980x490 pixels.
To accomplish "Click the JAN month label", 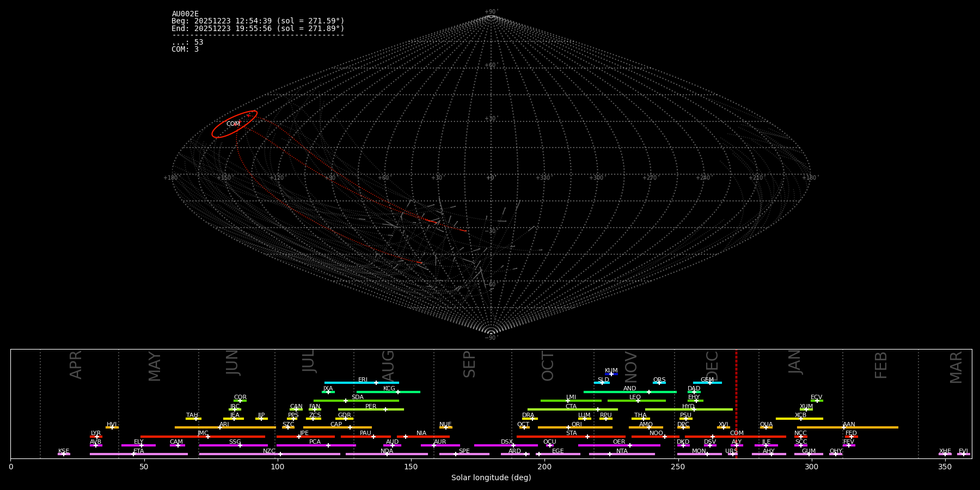I will [x=795, y=362].
